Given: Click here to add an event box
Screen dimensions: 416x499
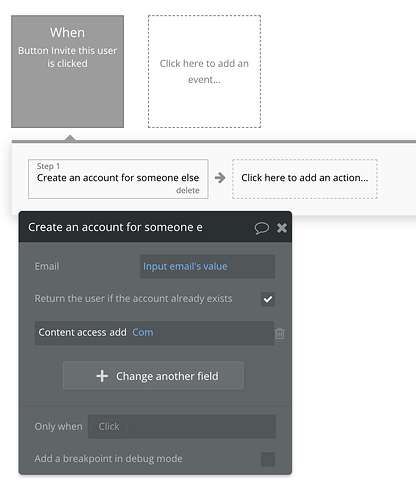Looking at the screenshot, I should (x=204, y=71).
